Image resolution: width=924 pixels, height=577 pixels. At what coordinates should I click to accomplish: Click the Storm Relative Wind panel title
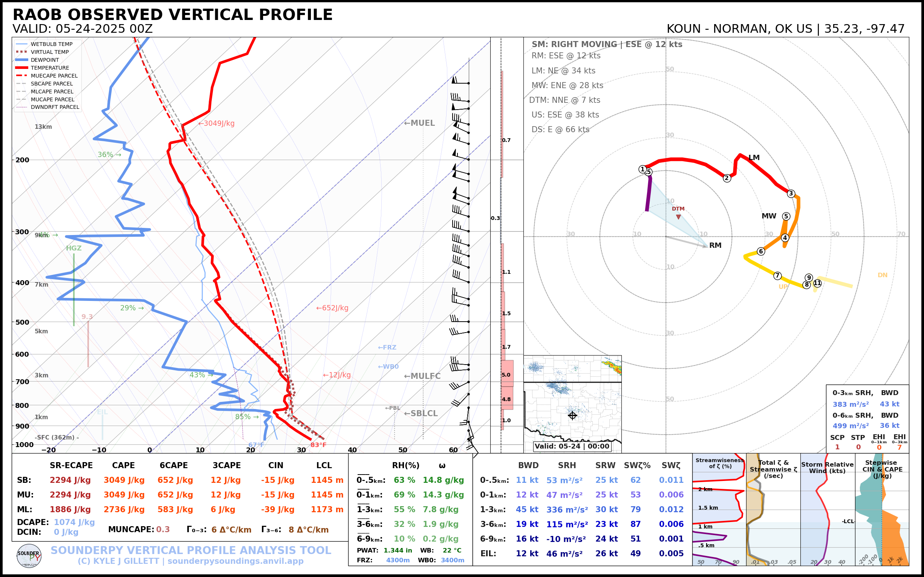[x=827, y=467]
